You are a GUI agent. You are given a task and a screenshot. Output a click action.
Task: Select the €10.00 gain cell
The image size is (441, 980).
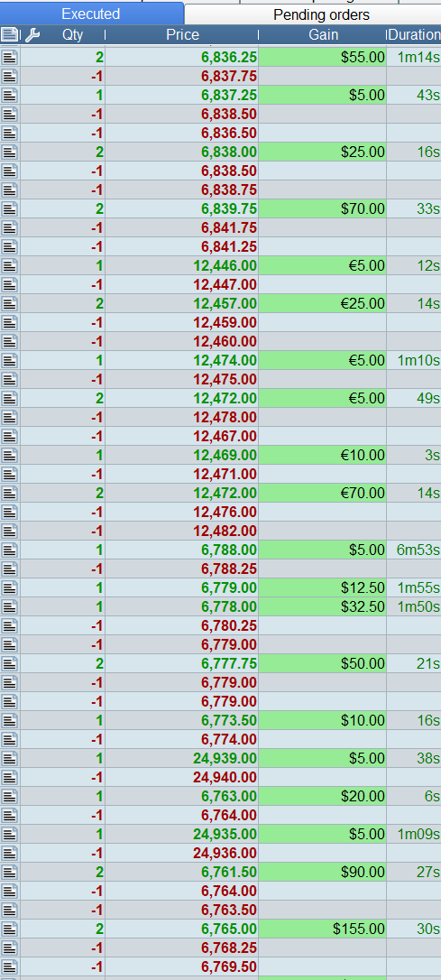click(322, 455)
